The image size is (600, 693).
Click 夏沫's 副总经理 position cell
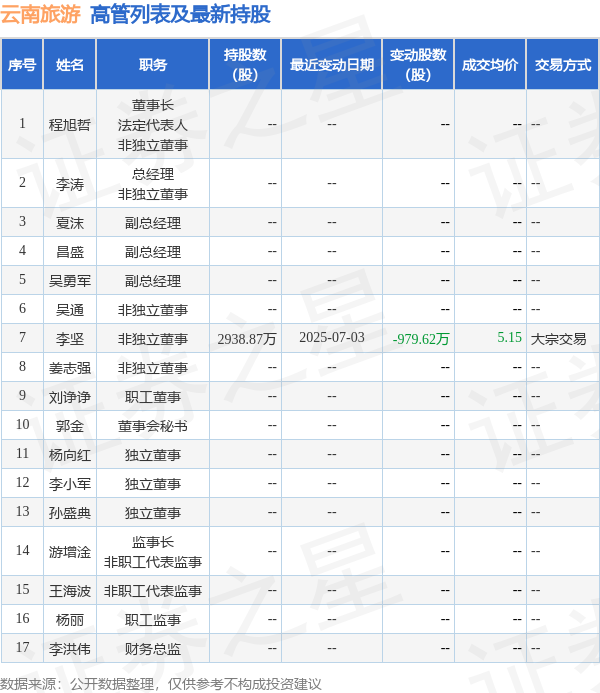click(153, 223)
